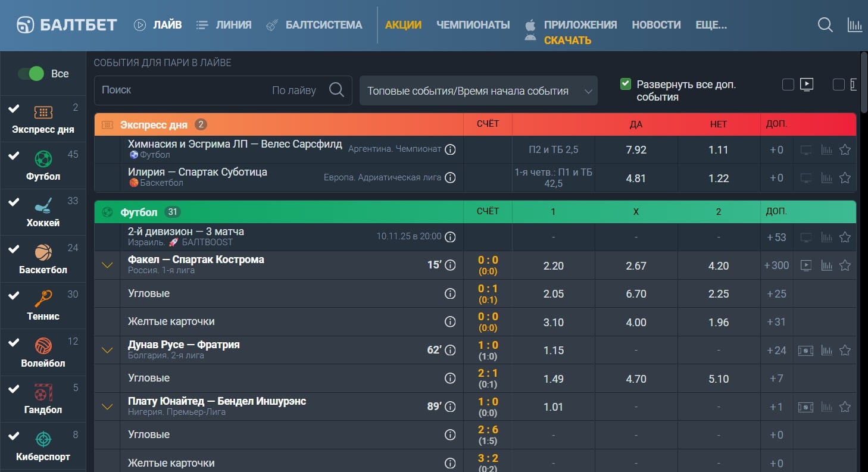Go to ЛИНИЯ section
The height and width of the screenshot is (472, 868).
pos(224,25)
